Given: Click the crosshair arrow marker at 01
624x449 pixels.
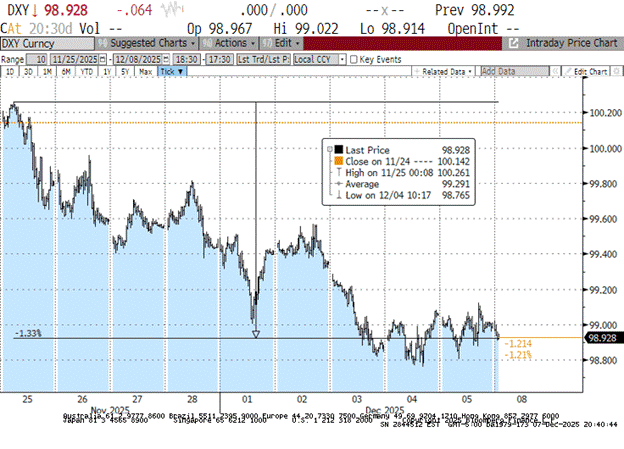Looking at the screenshot, I should 256,333.
